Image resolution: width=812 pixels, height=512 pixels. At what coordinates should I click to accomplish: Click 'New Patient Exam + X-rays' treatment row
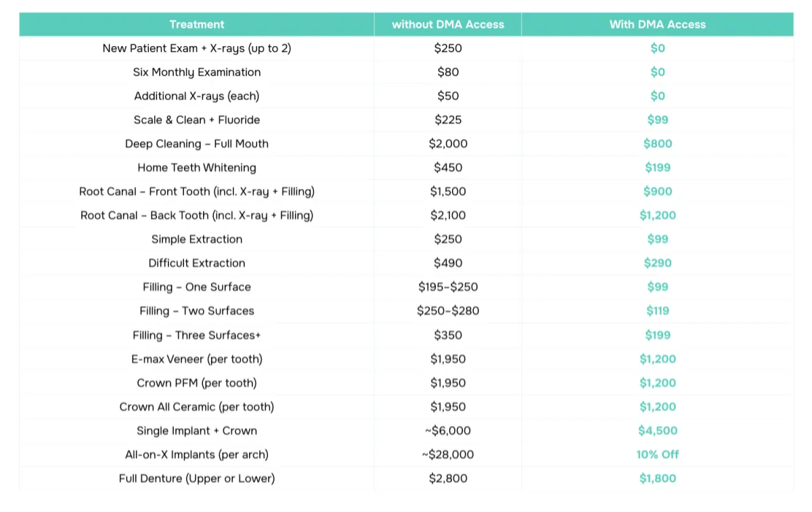[x=196, y=48]
